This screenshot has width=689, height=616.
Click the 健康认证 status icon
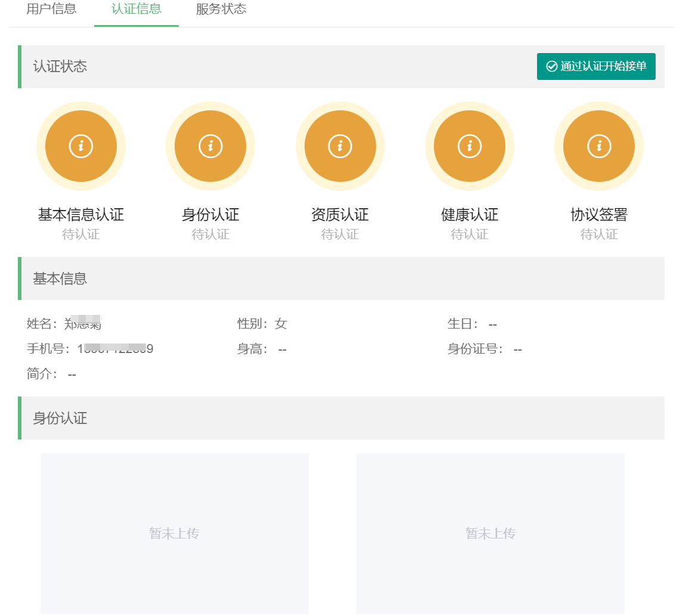[x=469, y=146]
